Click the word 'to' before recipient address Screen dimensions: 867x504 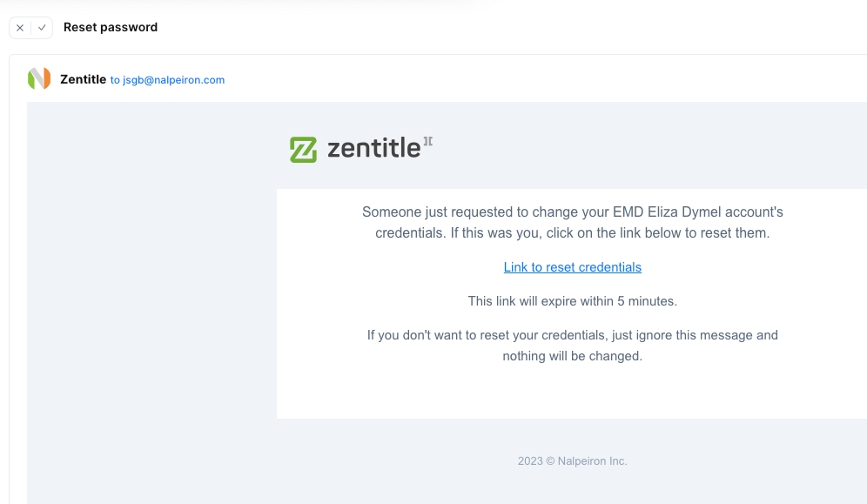pos(115,80)
